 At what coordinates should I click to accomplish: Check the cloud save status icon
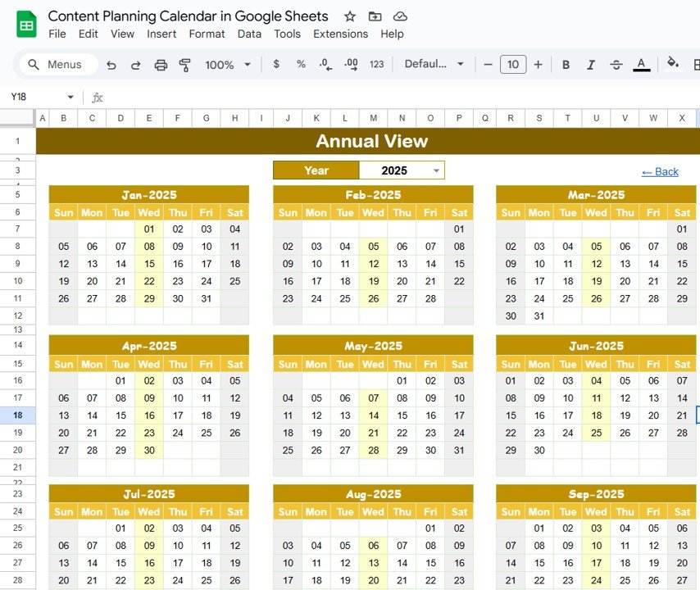tap(400, 16)
